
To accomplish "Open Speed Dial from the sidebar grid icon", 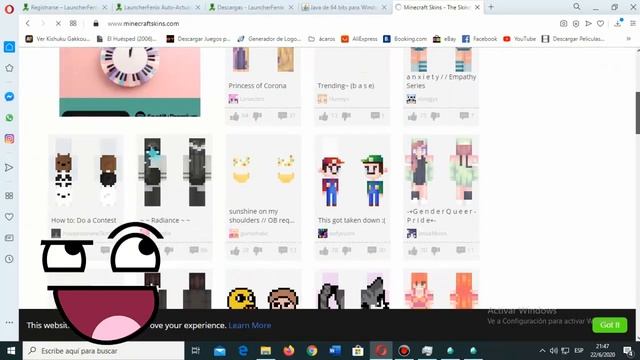I will click(x=9, y=196).
